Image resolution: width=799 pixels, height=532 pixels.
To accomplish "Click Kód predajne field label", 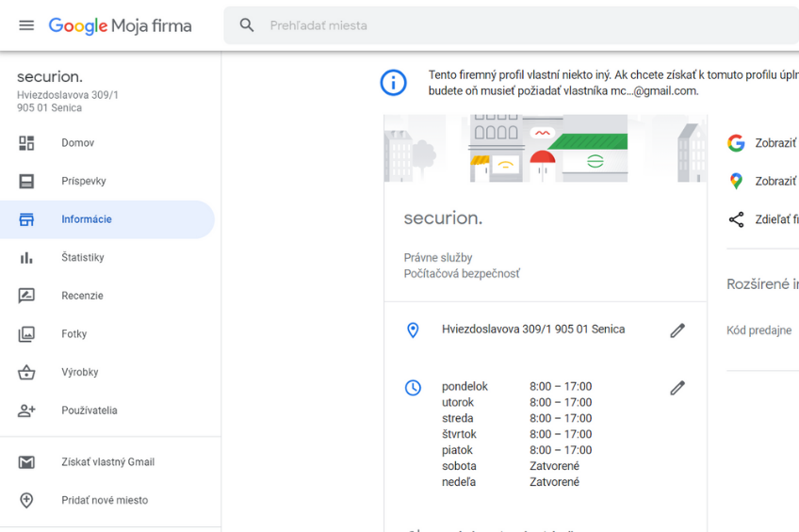I will (x=758, y=330).
